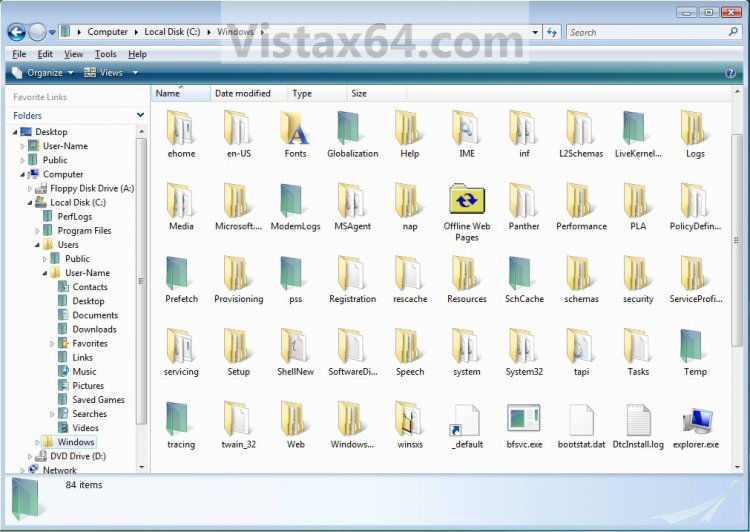This screenshot has width=750, height=532.
Task: Click the search magnifier icon
Action: (733, 32)
